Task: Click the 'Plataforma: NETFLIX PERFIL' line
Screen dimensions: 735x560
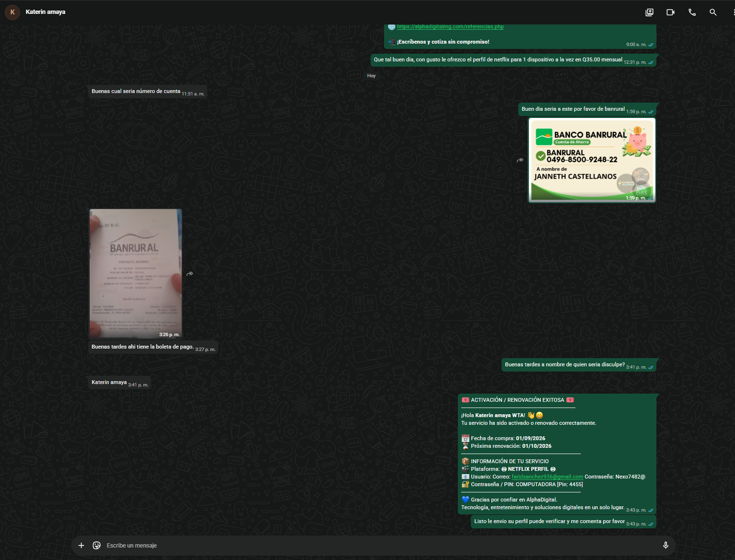Action: coord(509,469)
